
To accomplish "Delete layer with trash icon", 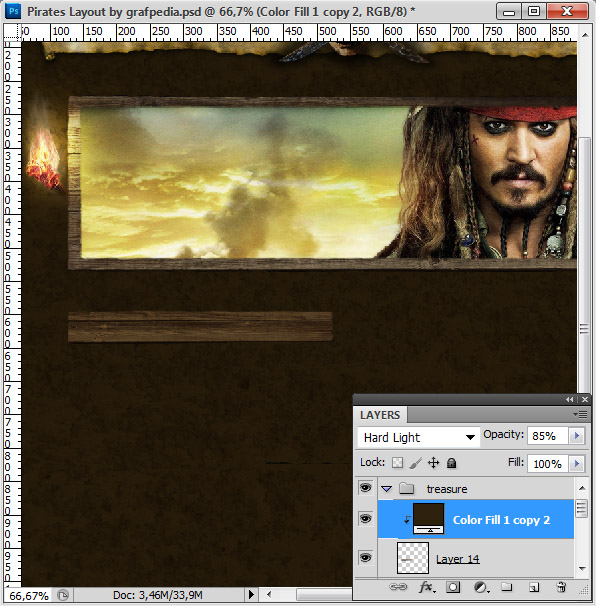I will (x=561, y=587).
